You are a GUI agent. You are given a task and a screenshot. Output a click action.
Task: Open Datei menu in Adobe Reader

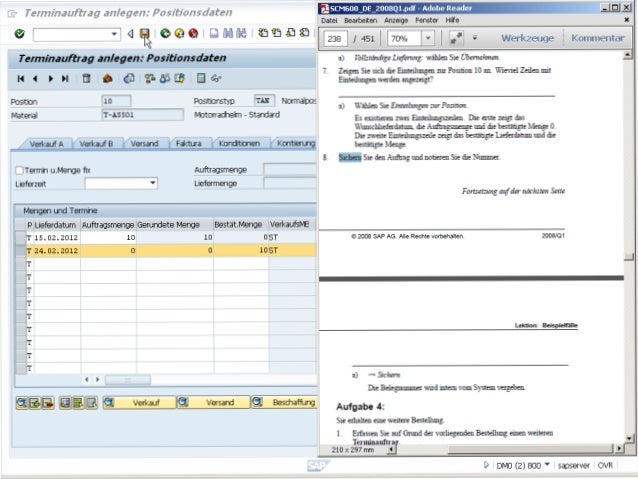tap(329, 20)
